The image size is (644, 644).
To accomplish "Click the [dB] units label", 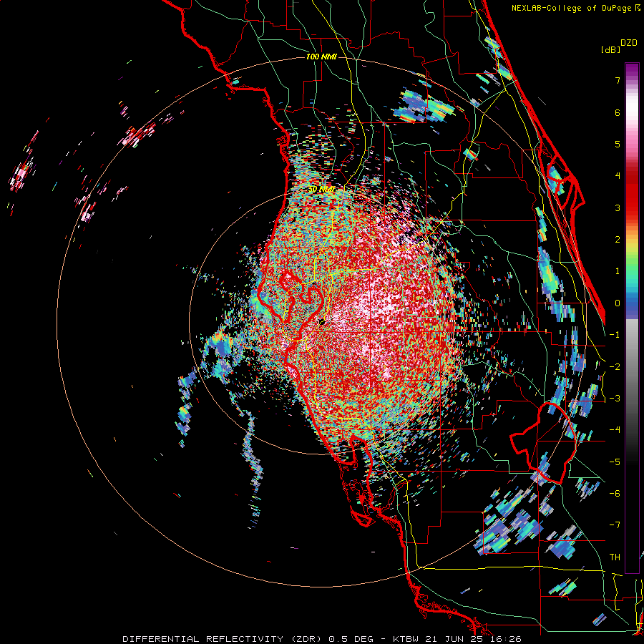I will coord(610,50).
